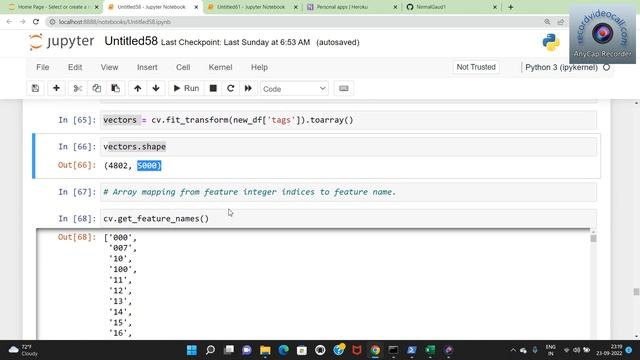Switch to the Untitled61 Jupyter Notebook tab
Screen dimensions: 640x360
pyautogui.click(x=251, y=7)
